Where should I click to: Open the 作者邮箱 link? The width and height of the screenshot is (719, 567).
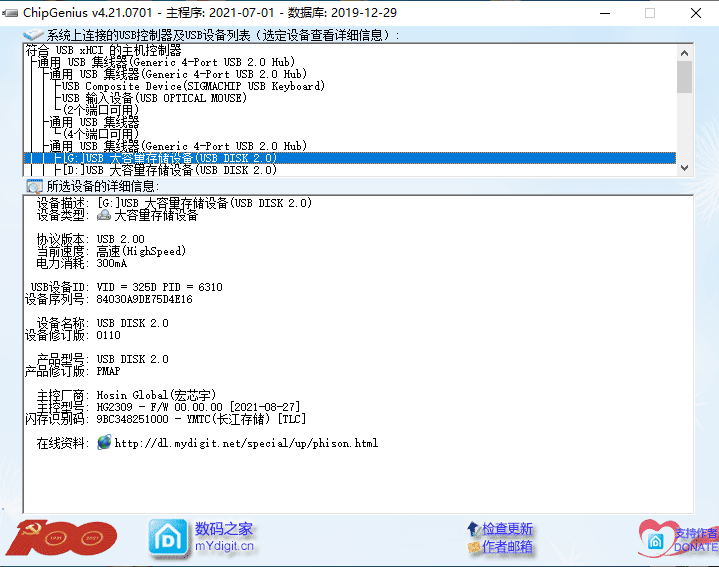coord(507,547)
